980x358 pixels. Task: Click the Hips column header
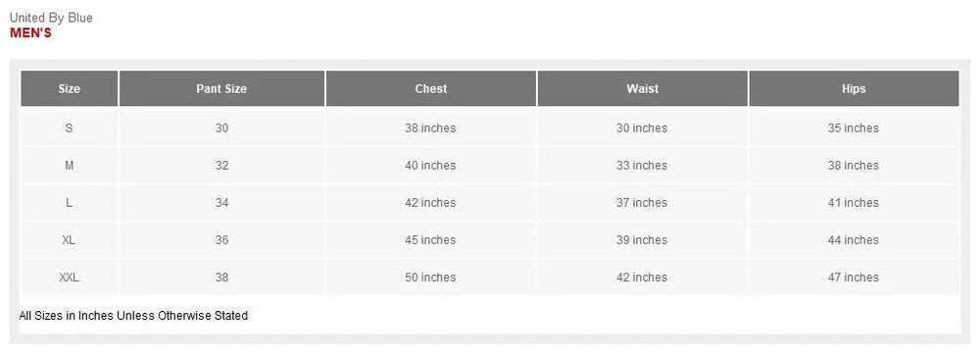[x=854, y=89]
